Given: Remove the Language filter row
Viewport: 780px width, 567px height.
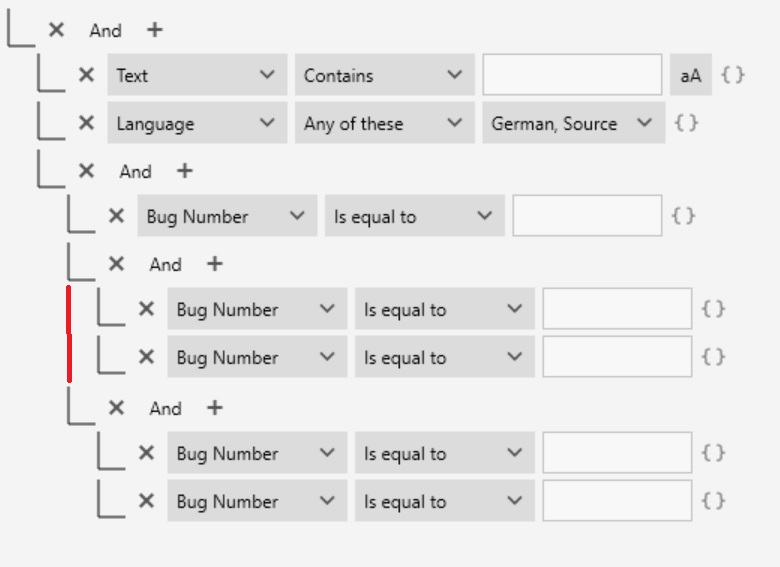Looking at the screenshot, I should point(86,123).
